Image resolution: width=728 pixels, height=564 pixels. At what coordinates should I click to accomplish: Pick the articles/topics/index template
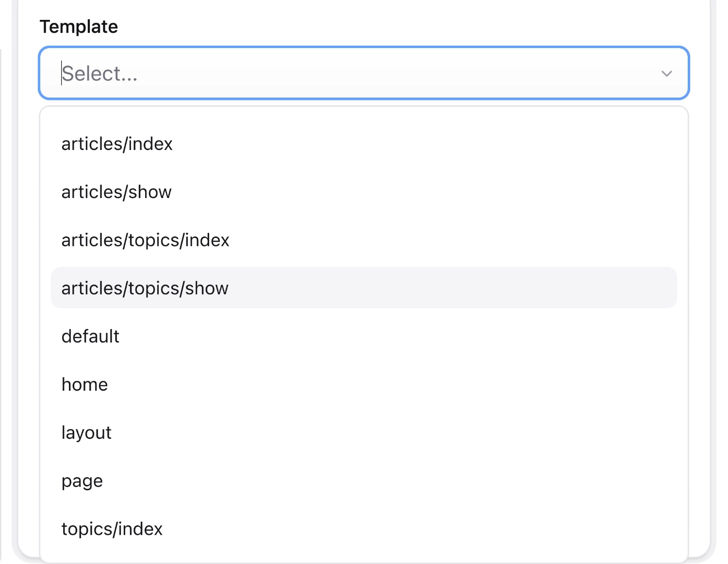[x=145, y=240]
